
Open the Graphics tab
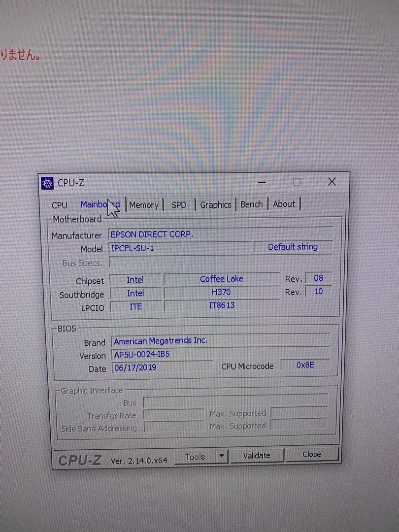216,204
